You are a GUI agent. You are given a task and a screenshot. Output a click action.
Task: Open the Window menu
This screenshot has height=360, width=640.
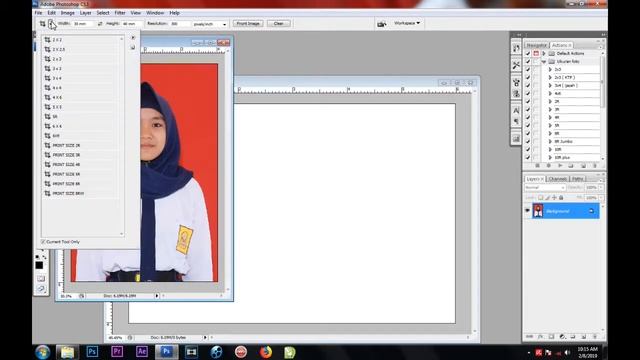[x=155, y=13]
